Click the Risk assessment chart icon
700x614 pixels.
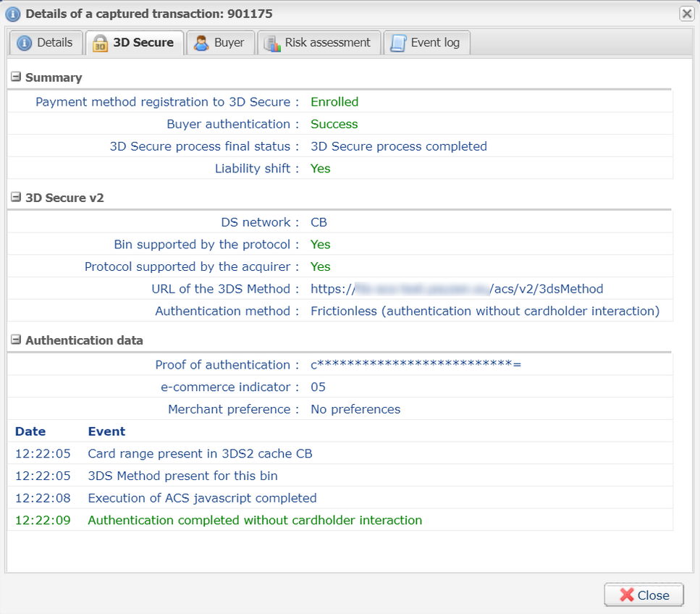coord(272,43)
